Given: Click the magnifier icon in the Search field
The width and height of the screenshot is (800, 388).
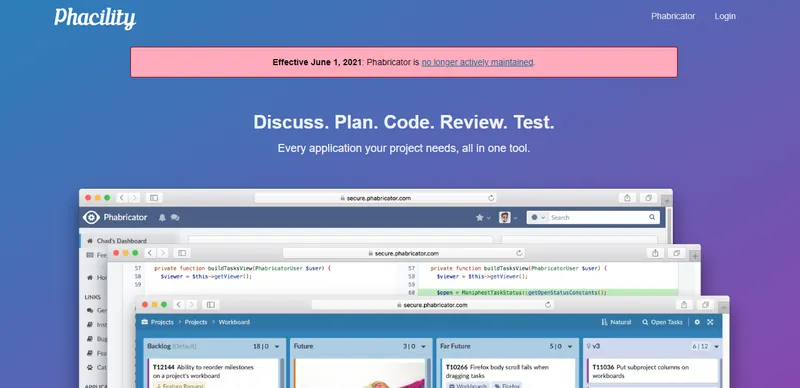Looking at the screenshot, I should pyautogui.click(x=652, y=217).
